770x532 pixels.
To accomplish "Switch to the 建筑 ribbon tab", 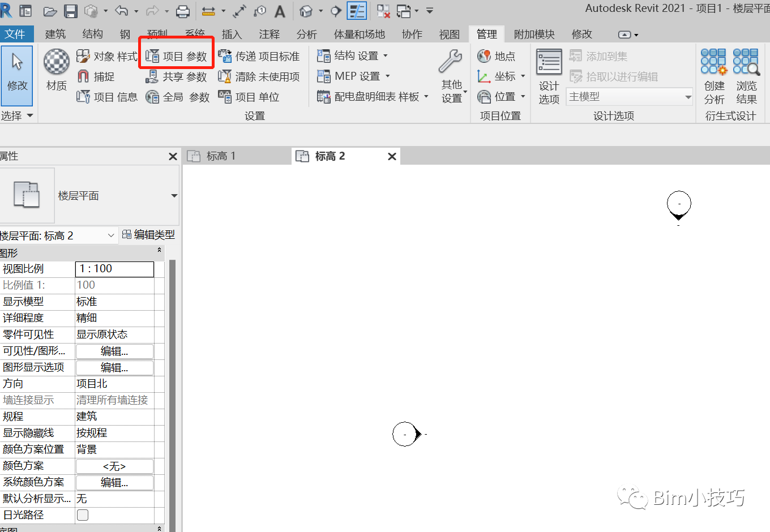I will (55, 34).
